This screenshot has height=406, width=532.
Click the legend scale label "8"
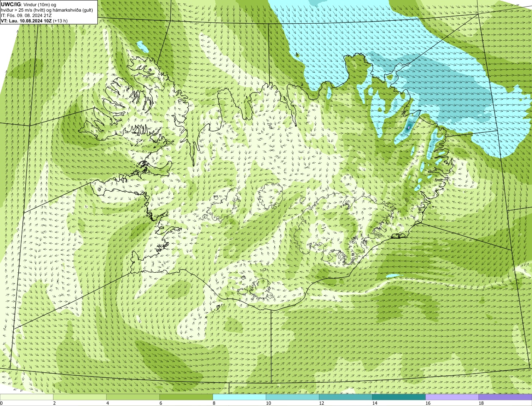coord(214,403)
